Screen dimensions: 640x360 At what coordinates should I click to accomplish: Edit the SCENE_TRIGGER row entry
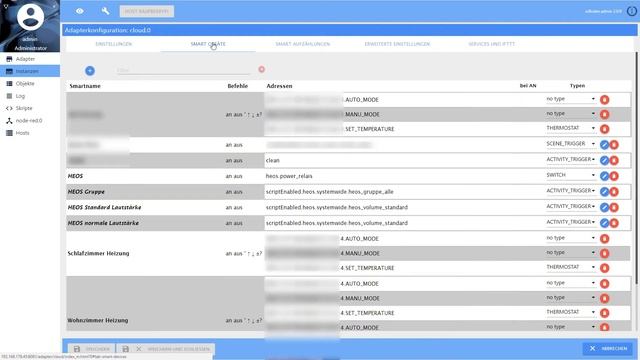[604, 144]
